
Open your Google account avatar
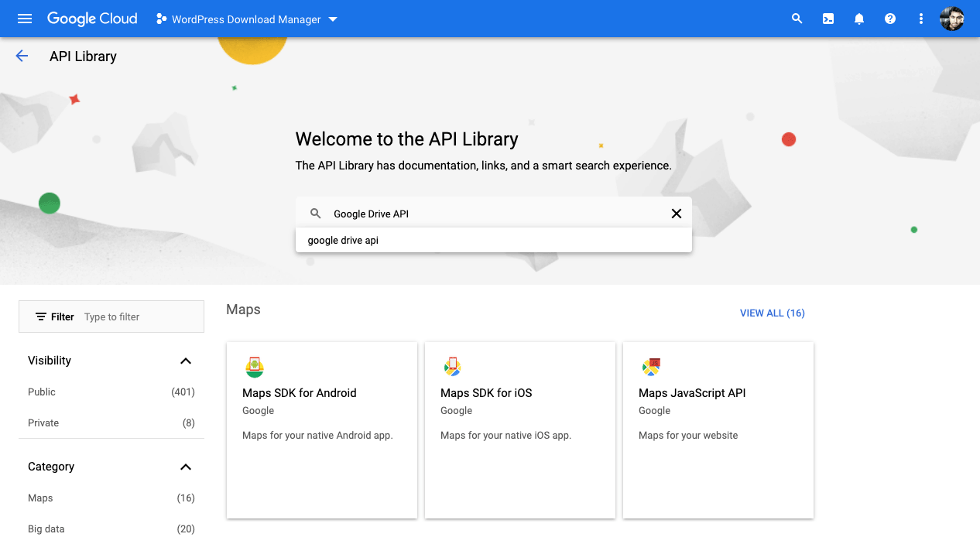point(951,19)
